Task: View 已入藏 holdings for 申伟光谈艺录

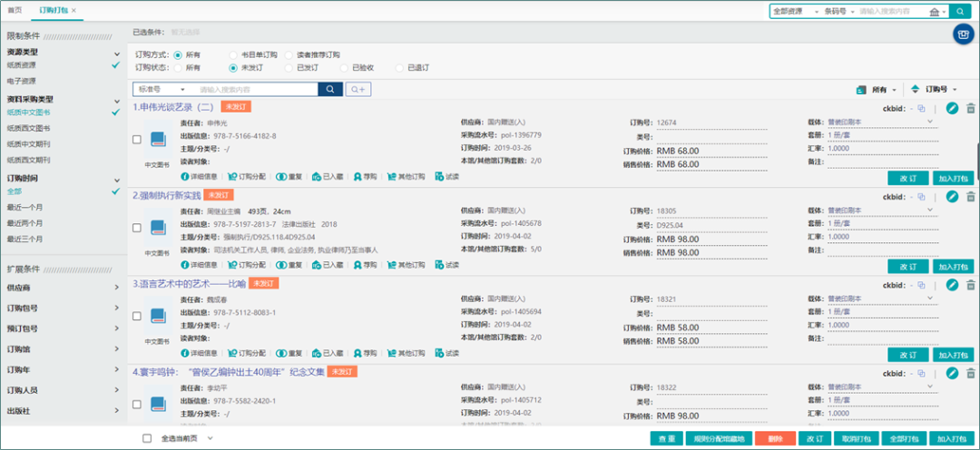Action: (x=328, y=176)
